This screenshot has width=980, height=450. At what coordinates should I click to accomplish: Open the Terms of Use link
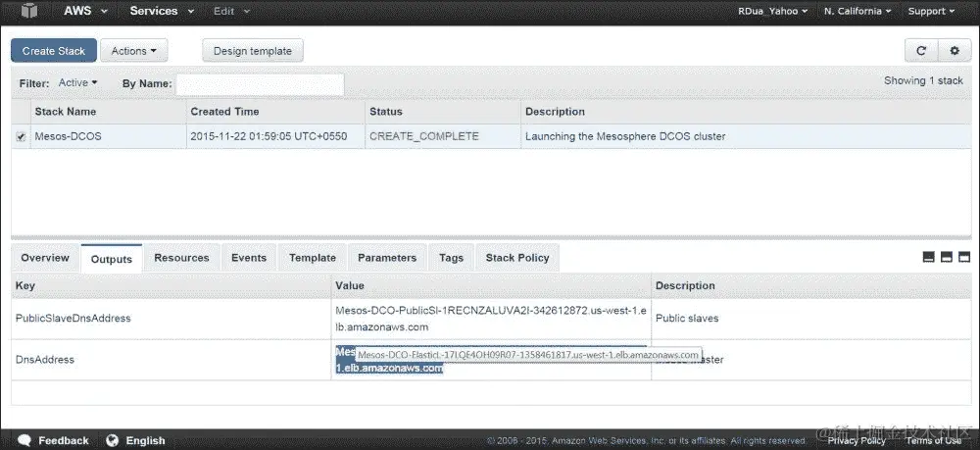coord(934,440)
